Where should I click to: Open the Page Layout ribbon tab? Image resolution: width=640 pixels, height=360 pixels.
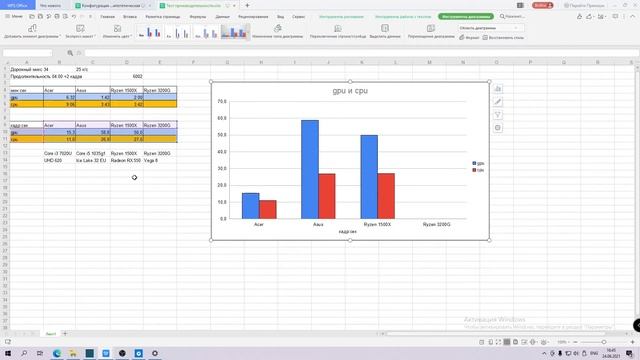coord(163,17)
